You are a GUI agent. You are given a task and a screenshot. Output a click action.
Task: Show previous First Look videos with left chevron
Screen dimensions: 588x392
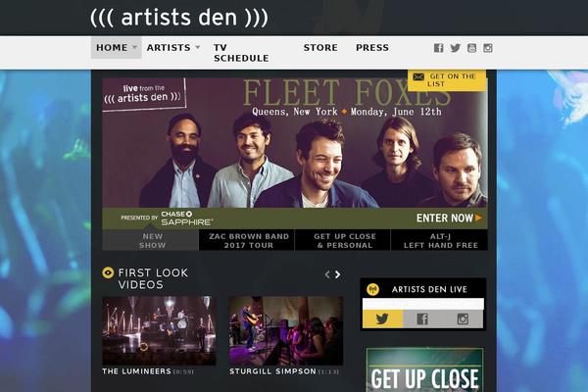tap(327, 274)
